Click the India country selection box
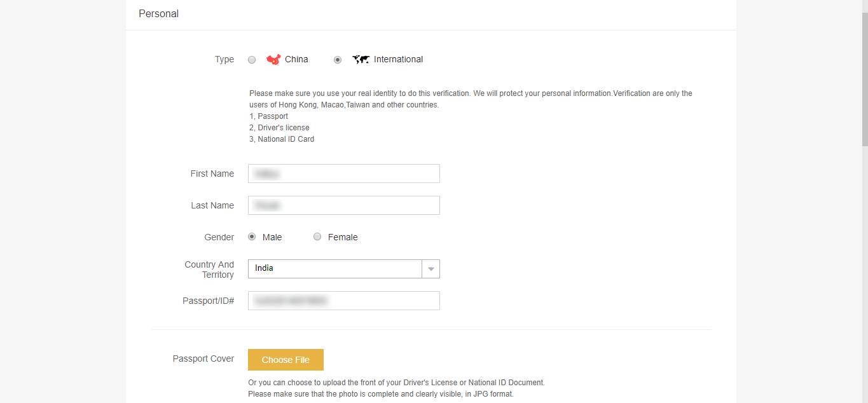The width and height of the screenshot is (868, 403). pos(335,269)
